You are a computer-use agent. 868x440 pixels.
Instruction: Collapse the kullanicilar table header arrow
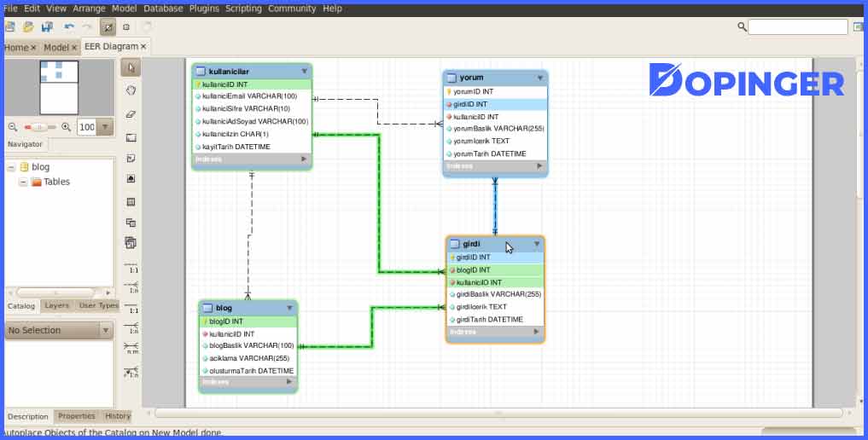[304, 72]
